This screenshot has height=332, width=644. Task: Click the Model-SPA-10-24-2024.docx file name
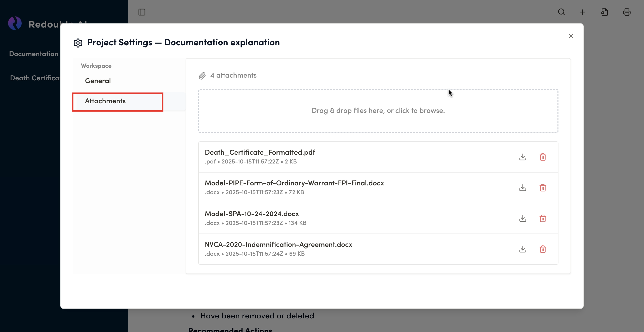pyautogui.click(x=252, y=214)
